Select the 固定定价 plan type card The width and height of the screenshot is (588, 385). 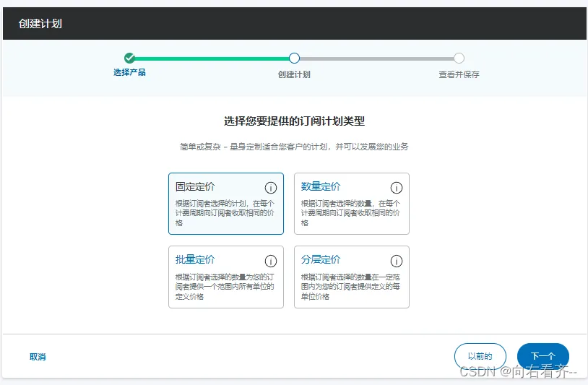click(x=226, y=204)
